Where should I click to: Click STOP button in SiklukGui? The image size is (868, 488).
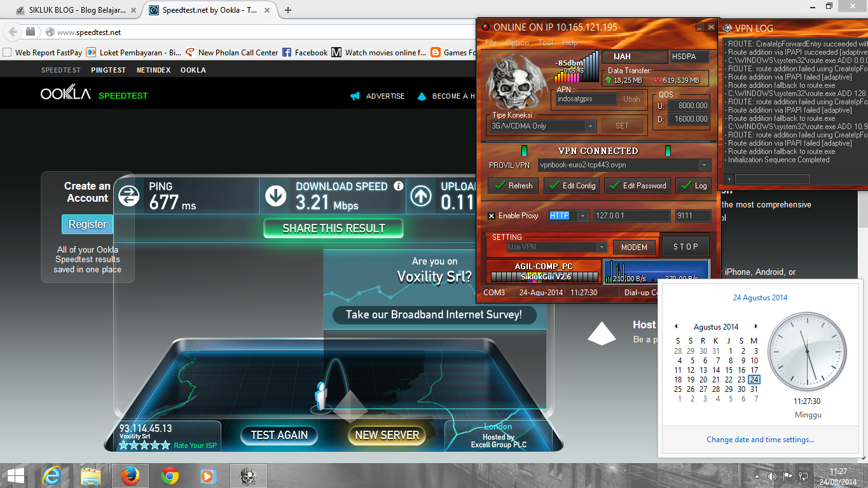pyautogui.click(x=686, y=247)
